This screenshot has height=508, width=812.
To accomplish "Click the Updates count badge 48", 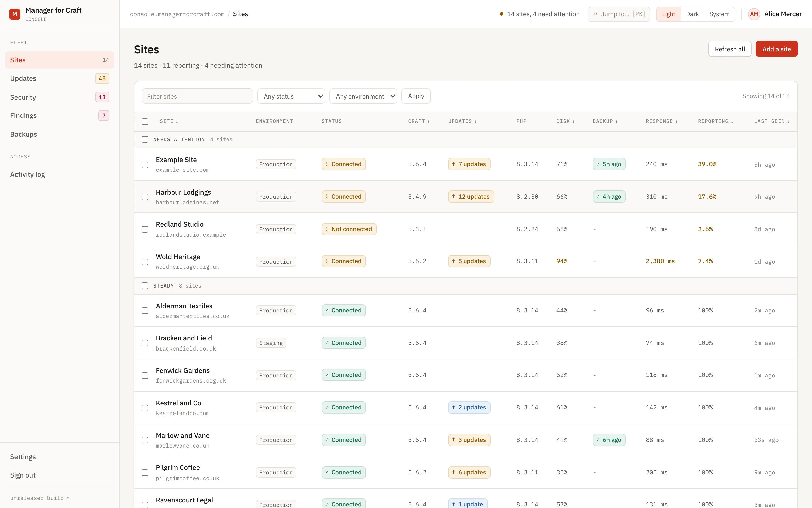I will [x=102, y=78].
